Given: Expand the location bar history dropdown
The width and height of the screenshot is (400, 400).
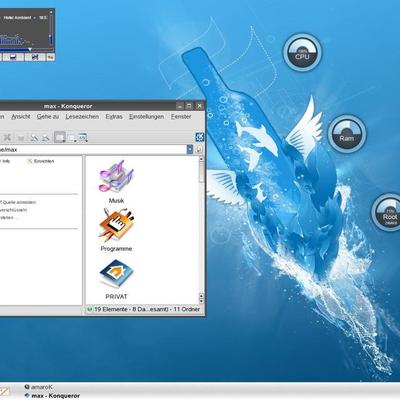Looking at the screenshot, I should [x=190, y=149].
